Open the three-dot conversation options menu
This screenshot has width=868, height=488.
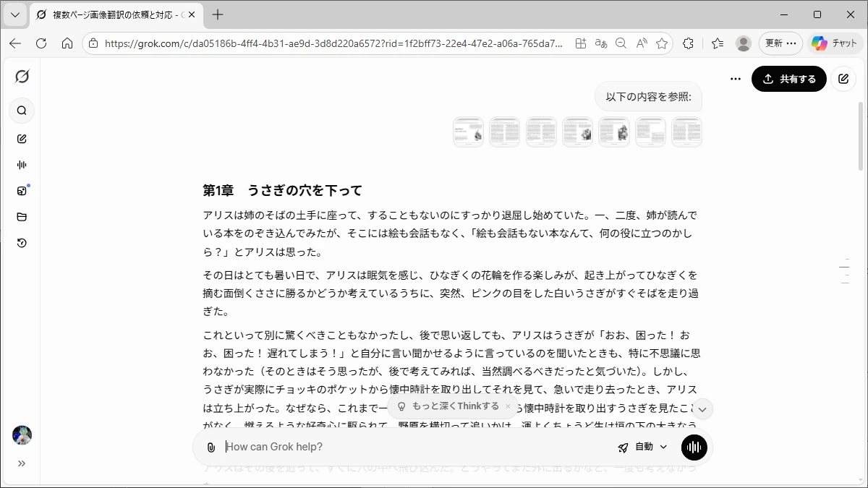(x=736, y=79)
